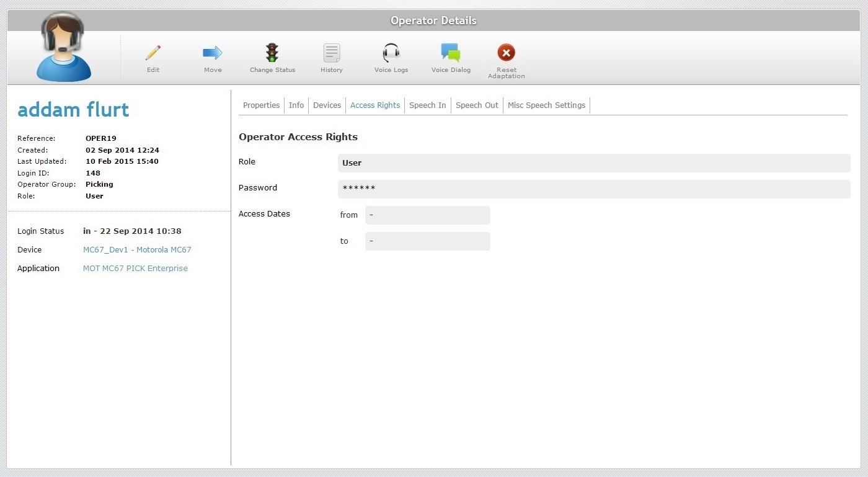The height and width of the screenshot is (477, 868).
Task: Click the Operator Access Rights heading
Action: (298, 137)
